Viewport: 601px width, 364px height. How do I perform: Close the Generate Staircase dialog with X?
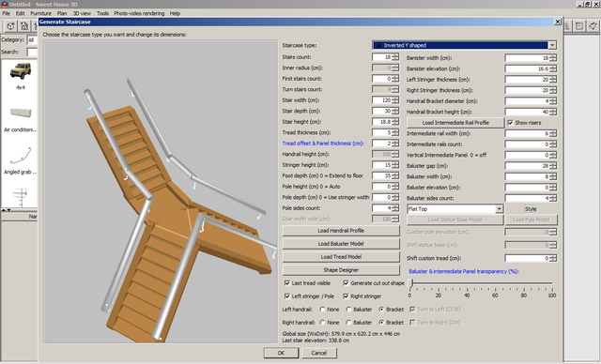[558, 22]
